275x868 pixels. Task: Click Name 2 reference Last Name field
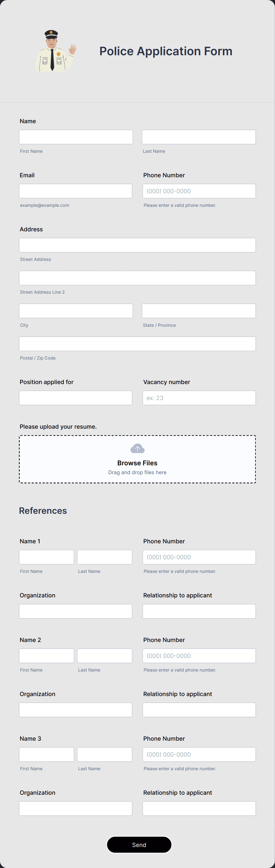(105, 656)
